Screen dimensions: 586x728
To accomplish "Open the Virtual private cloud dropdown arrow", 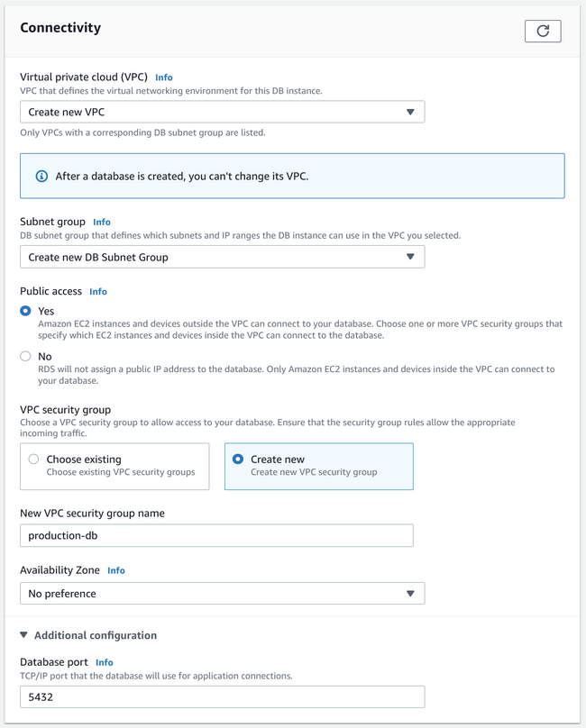I will tap(410, 113).
